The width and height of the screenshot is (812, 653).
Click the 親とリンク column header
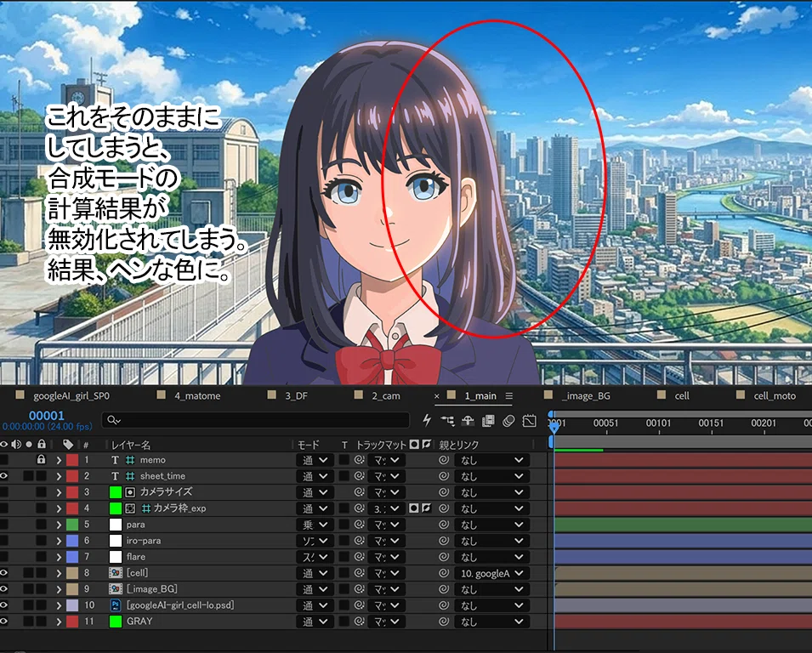coord(459,445)
